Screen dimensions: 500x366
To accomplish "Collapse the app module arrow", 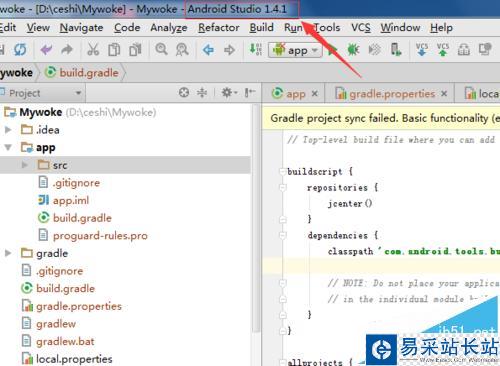I will pos(8,147).
